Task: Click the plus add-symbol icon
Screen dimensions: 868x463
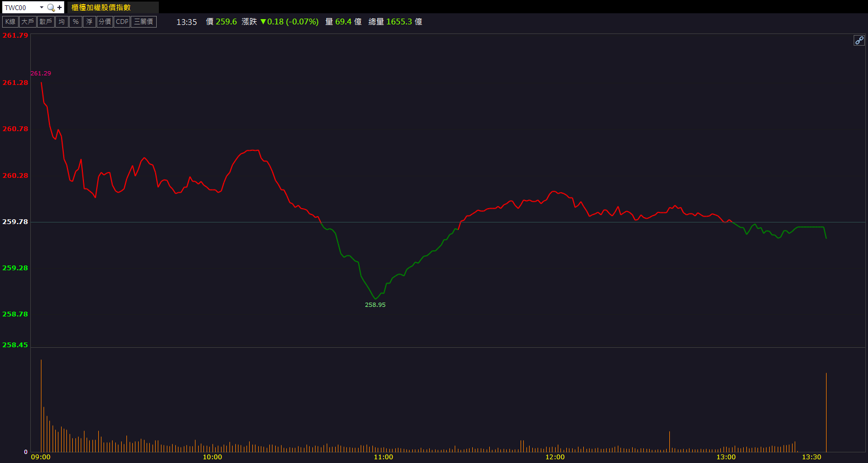Action: click(x=59, y=7)
